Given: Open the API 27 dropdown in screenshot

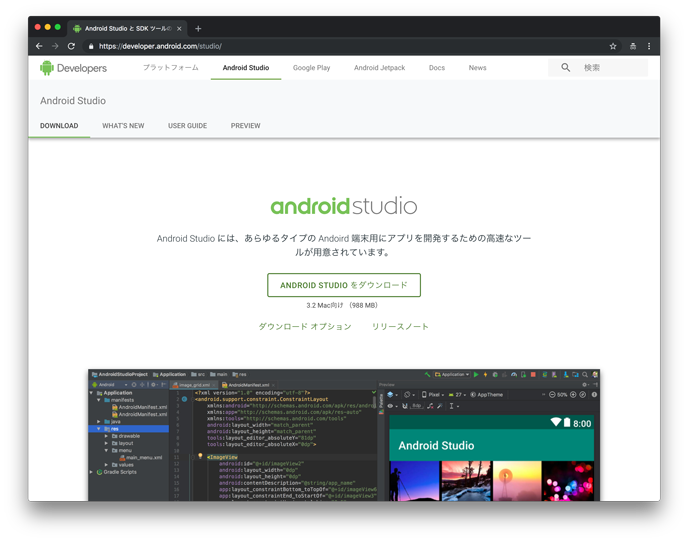Looking at the screenshot, I should [457, 394].
